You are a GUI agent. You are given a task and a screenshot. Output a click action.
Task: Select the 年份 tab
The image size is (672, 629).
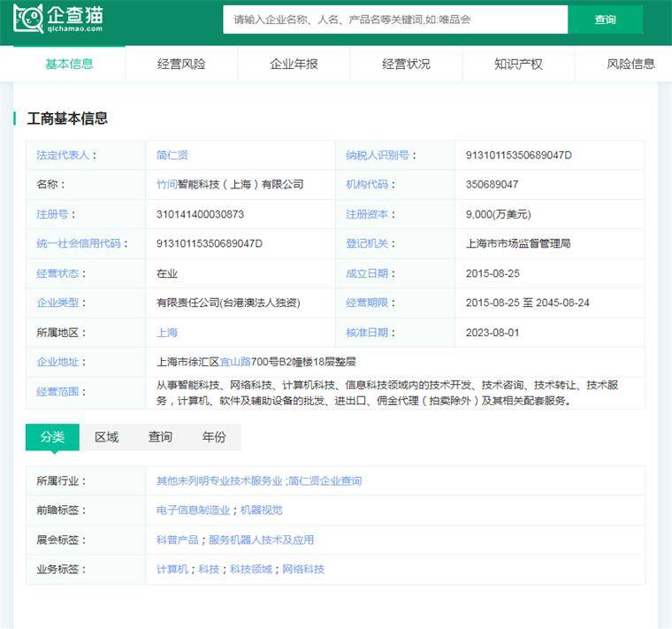214,437
